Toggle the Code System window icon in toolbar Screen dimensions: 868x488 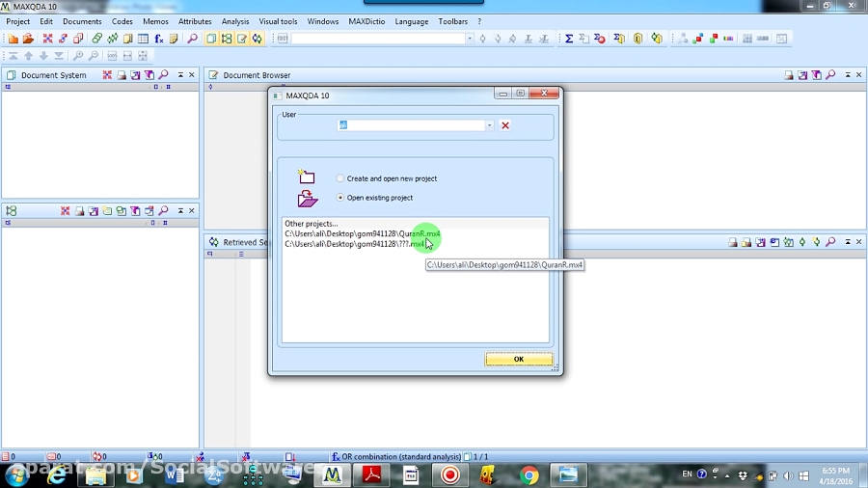(227, 39)
